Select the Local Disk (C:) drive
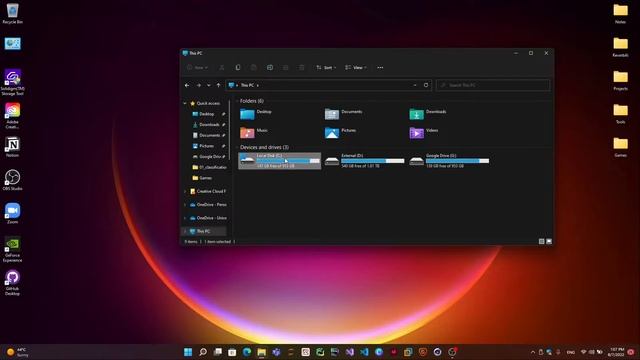The image size is (640, 360). (x=280, y=161)
